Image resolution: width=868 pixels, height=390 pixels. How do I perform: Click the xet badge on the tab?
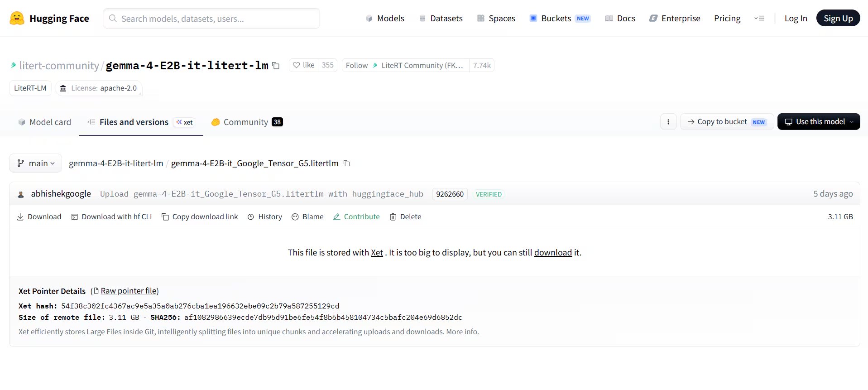185,122
